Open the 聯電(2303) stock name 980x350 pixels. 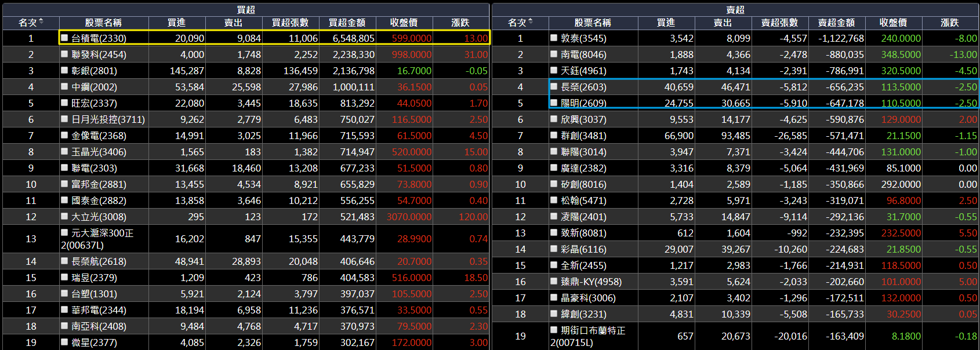[94, 168]
